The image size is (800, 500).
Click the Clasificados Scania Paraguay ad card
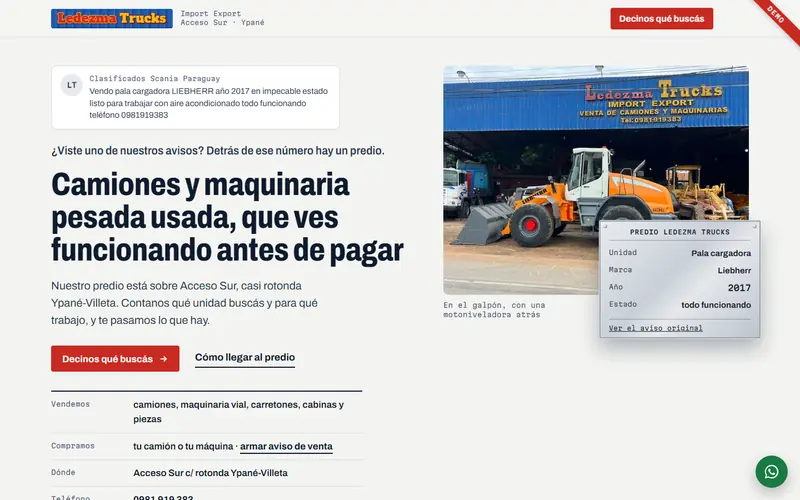click(195, 97)
